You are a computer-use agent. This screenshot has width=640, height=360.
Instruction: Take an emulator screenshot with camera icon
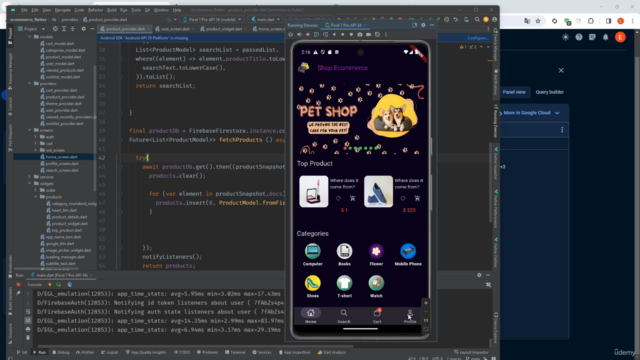pos(360,35)
